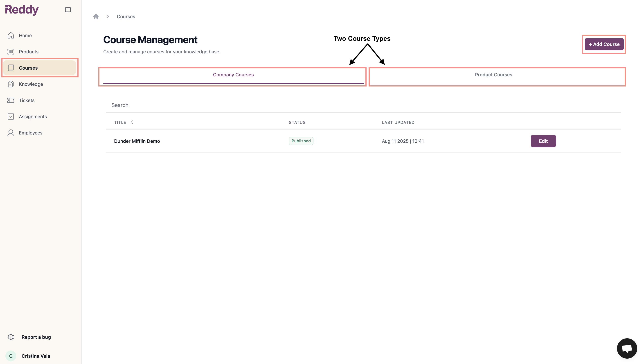This screenshot has width=644, height=364.
Task: Open the Report a bug tool
Action: [36, 337]
